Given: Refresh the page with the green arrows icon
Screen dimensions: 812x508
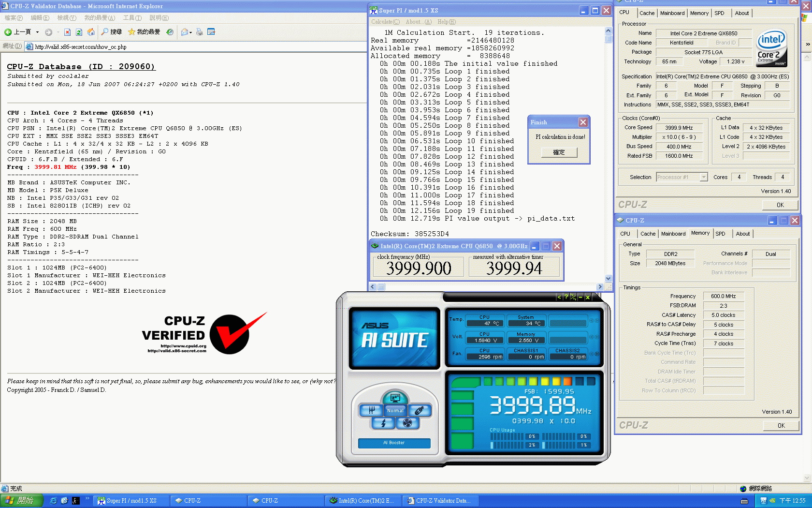Looking at the screenshot, I should point(79,32).
